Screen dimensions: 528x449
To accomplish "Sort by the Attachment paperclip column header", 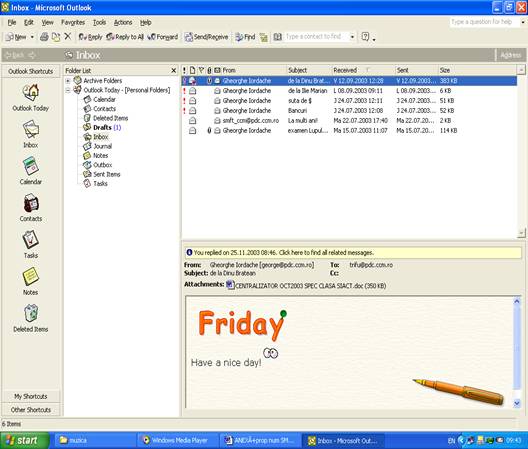I will 209,70.
